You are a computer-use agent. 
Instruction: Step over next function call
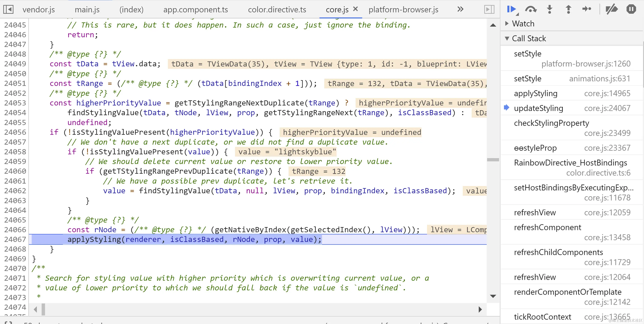click(530, 9)
